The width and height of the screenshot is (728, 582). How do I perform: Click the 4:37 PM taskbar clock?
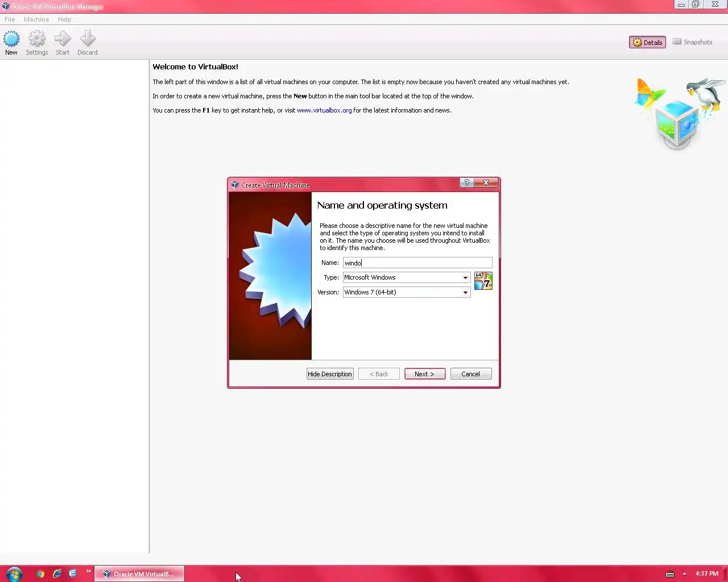[707, 573]
